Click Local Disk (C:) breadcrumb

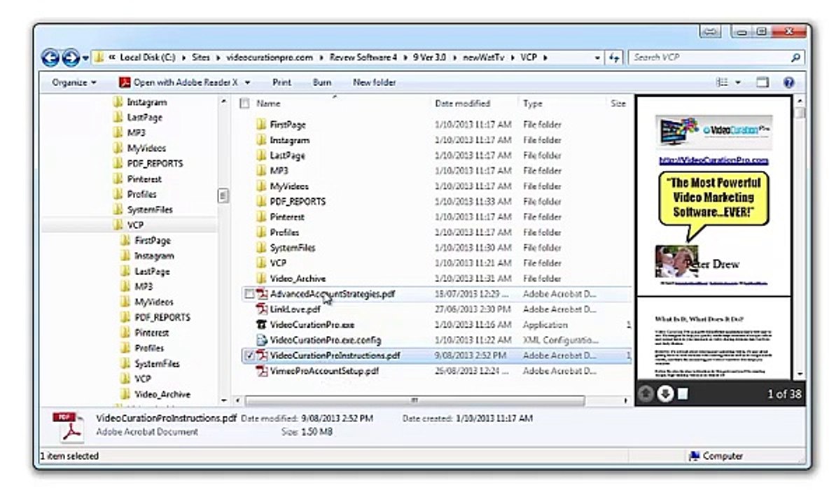pyautogui.click(x=148, y=57)
